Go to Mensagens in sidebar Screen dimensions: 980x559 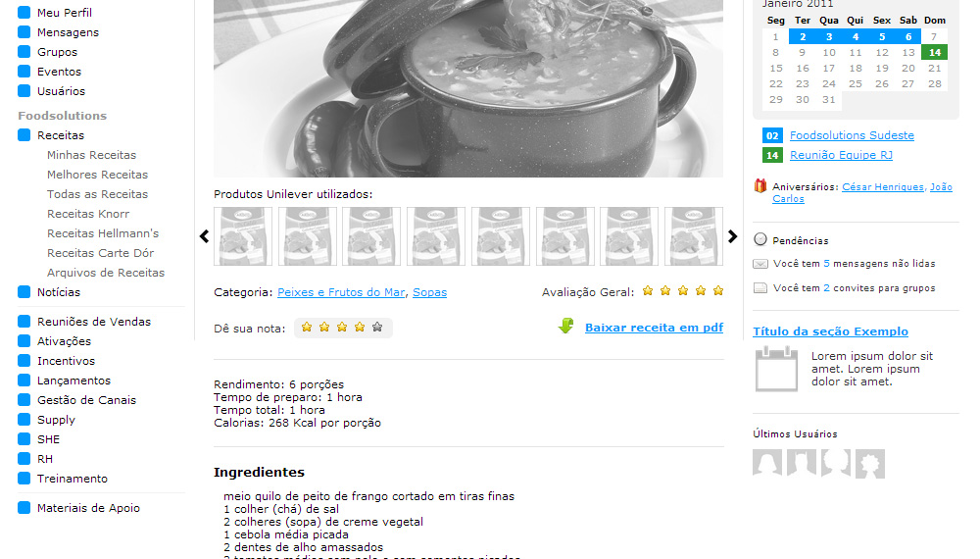(x=68, y=32)
